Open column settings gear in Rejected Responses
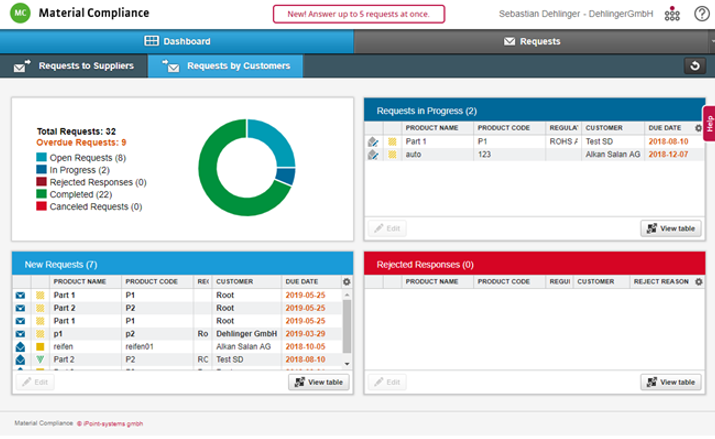715x439 pixels. [699, 282]
